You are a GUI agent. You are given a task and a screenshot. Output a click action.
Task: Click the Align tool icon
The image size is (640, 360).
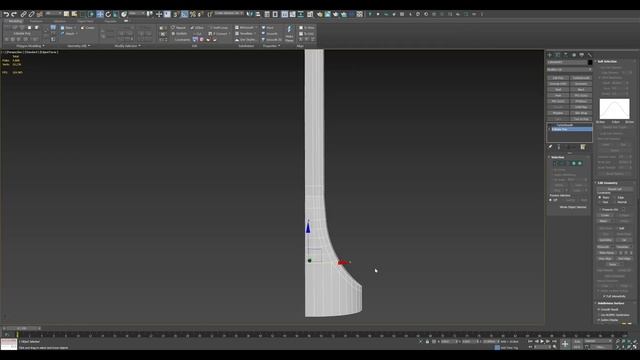(258, 14)
